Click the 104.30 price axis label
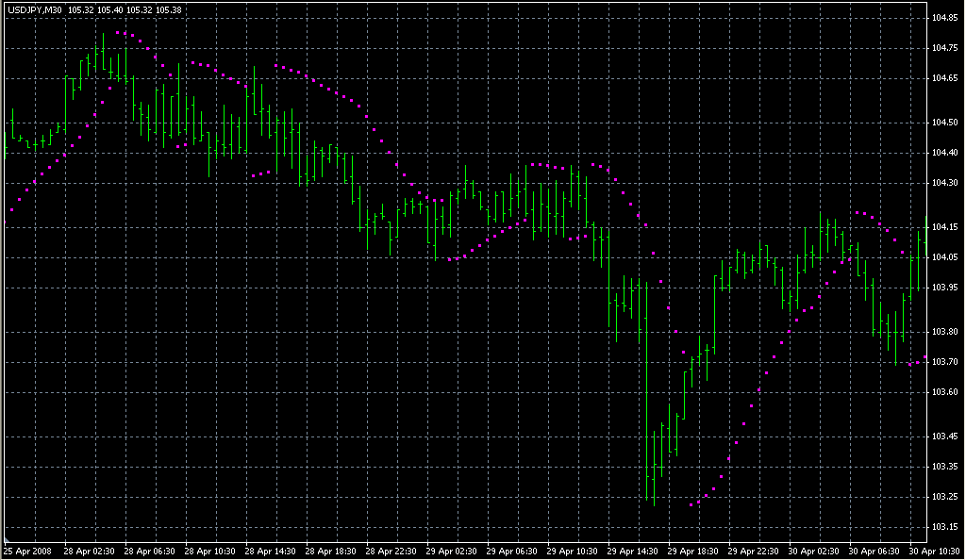The image size is (966, 560). point(944,183)
